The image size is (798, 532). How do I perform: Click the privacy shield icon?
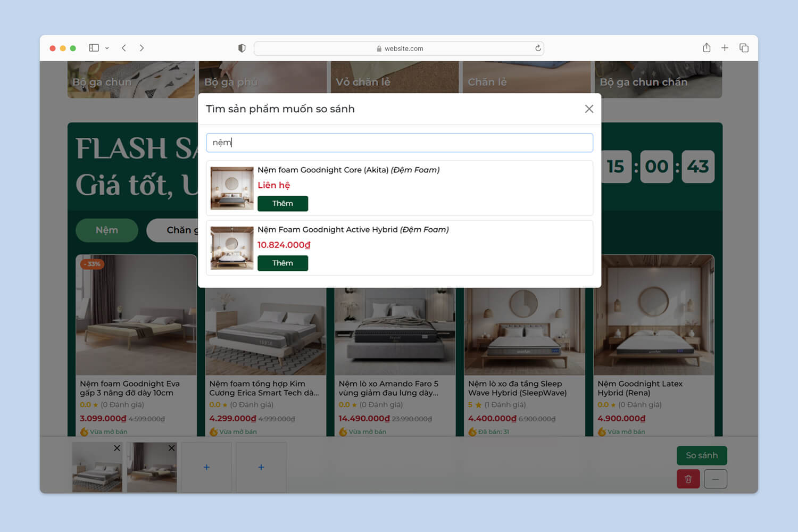[x=242, y=48]
